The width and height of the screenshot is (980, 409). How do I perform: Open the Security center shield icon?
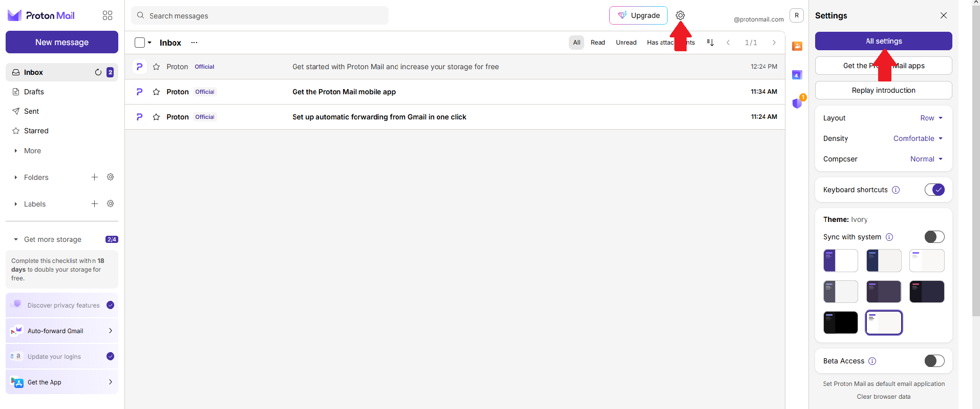click(x=797, y=103)
